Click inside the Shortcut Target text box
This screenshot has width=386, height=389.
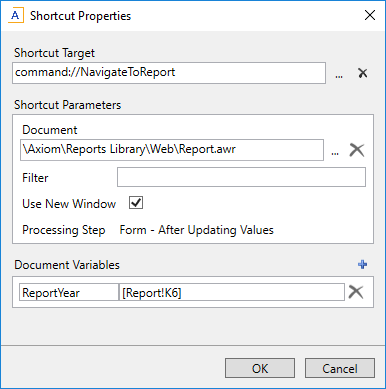169,73
